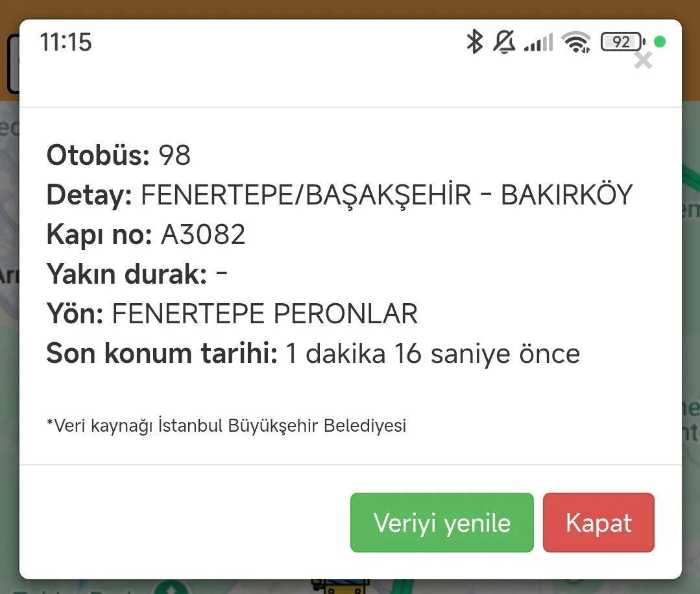This screenshot has height=594, width=700.
Task: Click the FENERTEPE/BAŞAKŞEHİR - BAKIRKÖY route detail
Action: click(387, 195)
